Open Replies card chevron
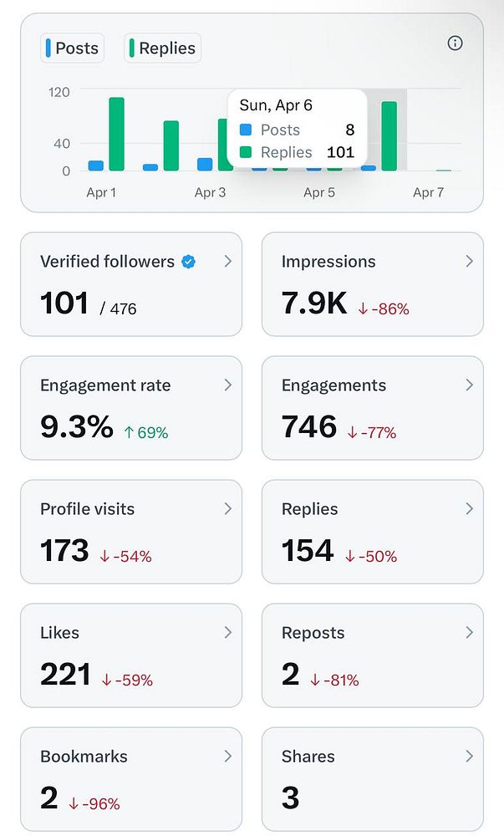504x836 pixels. 469,508
